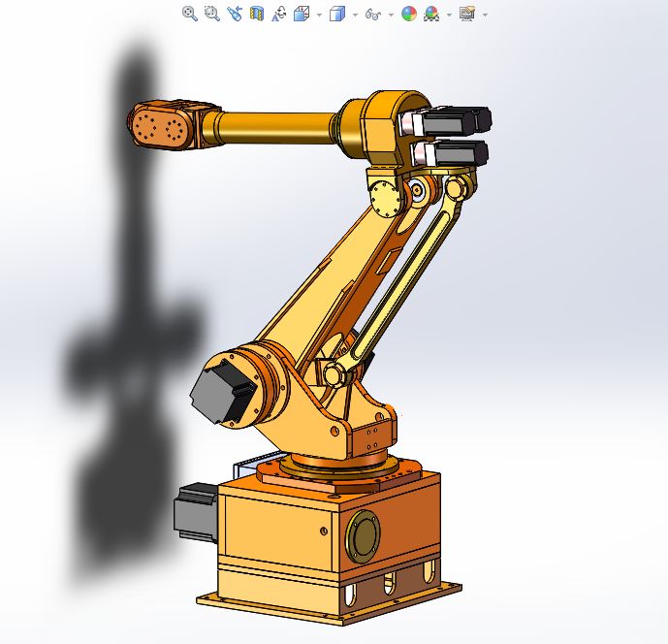This screenshot has height=644, width=668.
Task: Go back to the Previous View
Action: [x=234, y=14]
